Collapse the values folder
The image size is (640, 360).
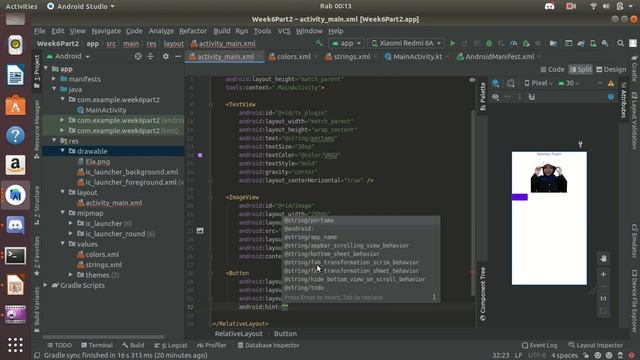pos(62,244)
